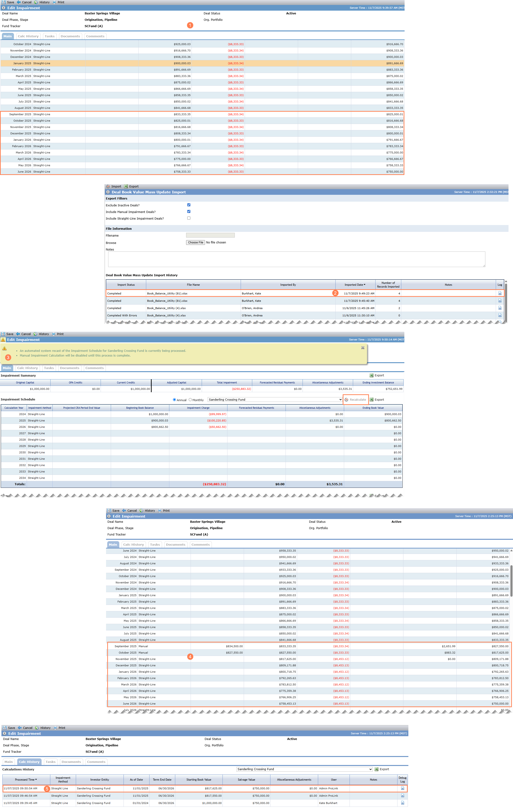Sort by the Processed Time column header
The width and height of the screenshot is (513, 812).
(26, 780)
